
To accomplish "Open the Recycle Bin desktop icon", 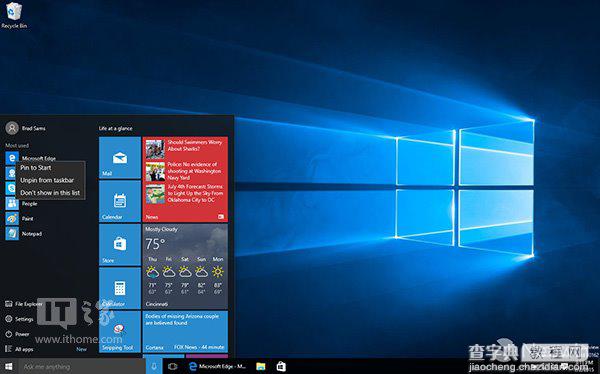I will pos(14,15).
